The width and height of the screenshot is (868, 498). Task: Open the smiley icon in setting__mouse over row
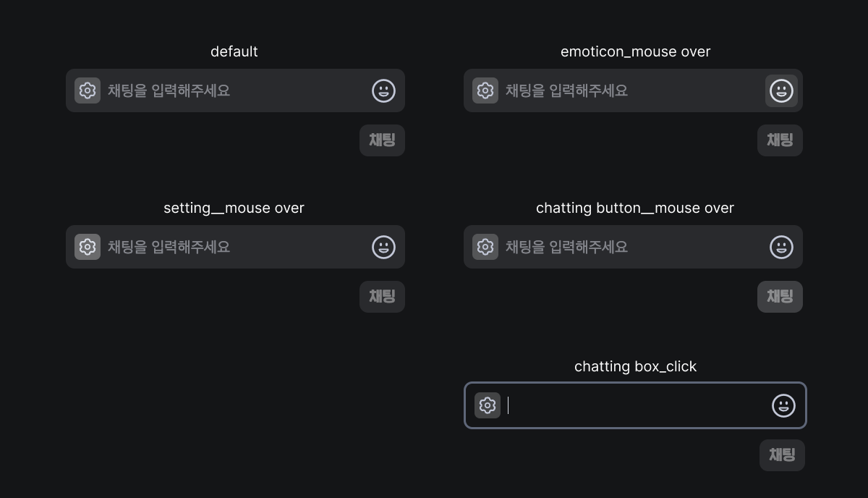point(383,247)
